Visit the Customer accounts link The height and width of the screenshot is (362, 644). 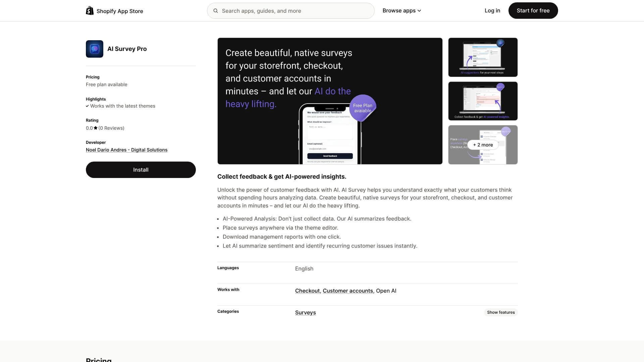(x=347, y=291)
